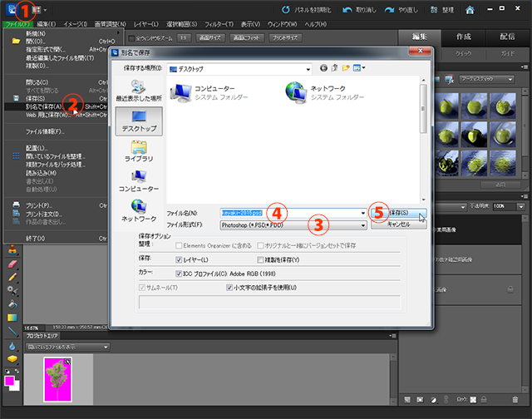Create a new layer in Layers panel
Viewport: 532px width, 419px height.
click(x=407, y=400)
